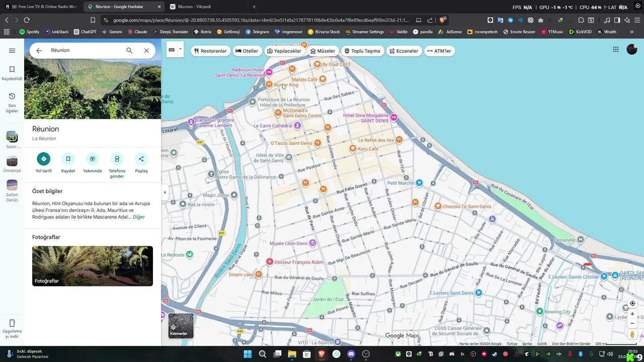
Task: Clear the Réunion search text
Action: pos(146,50)
